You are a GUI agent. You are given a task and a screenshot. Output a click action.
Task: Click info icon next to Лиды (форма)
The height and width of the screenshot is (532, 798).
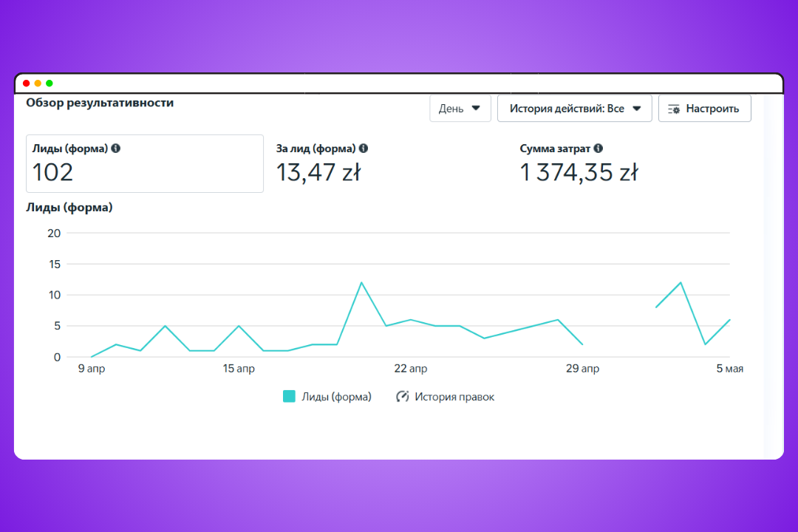tap(116, 148)
